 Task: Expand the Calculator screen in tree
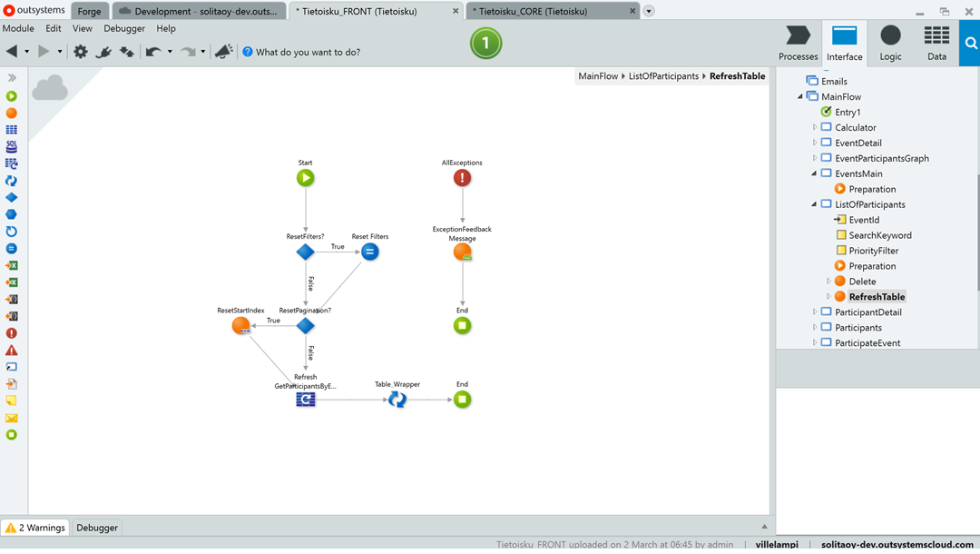[814, 128]
